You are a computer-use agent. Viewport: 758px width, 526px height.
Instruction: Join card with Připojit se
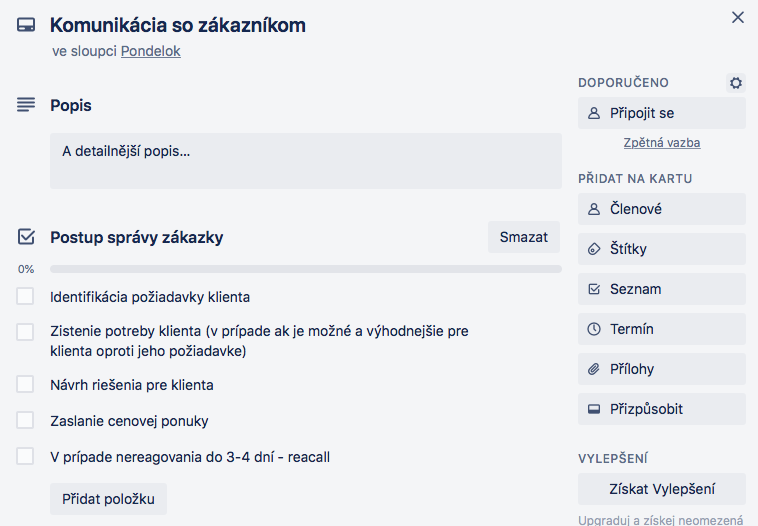point(662,113)
